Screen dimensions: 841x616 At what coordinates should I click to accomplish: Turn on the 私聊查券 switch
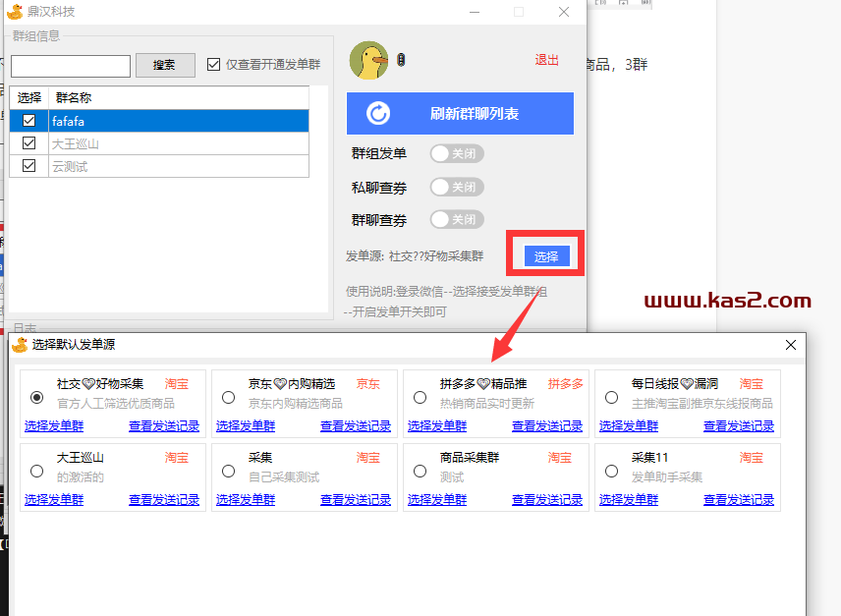point(457,187)
